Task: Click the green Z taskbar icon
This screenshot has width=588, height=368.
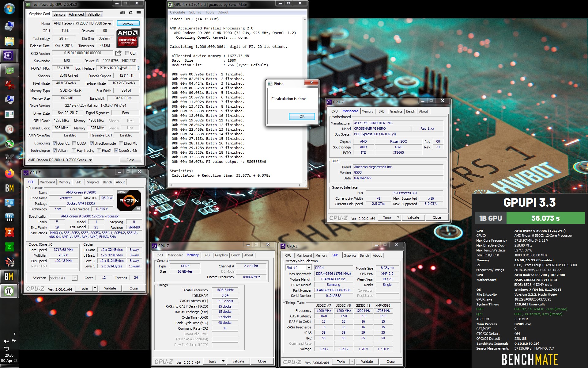Action: click(9, 247)
